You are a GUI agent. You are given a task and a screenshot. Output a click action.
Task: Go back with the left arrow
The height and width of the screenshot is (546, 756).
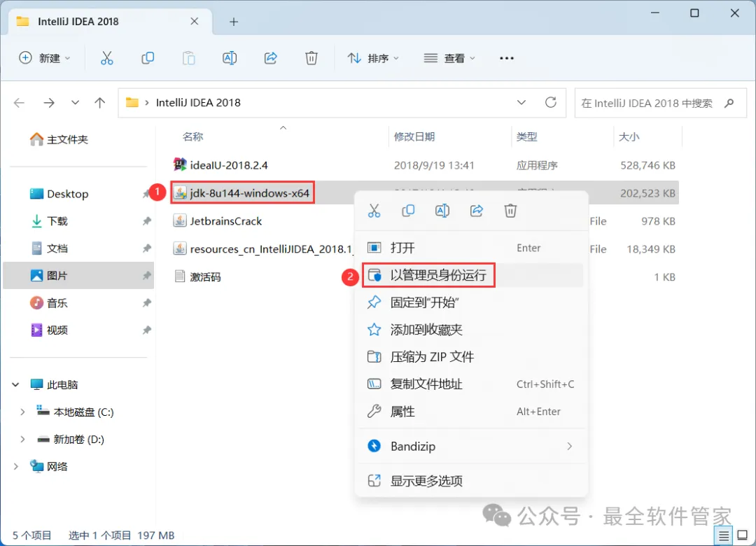tap(20, 103)
